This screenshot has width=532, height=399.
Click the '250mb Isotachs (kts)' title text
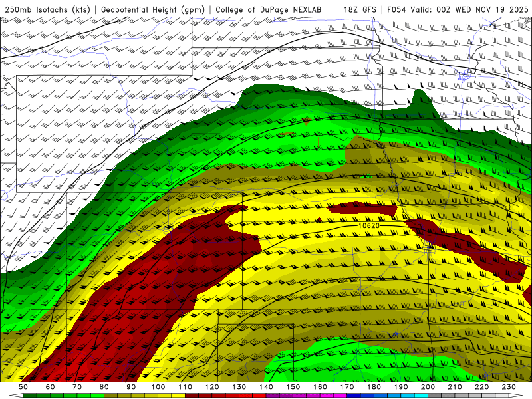[48, 9]
